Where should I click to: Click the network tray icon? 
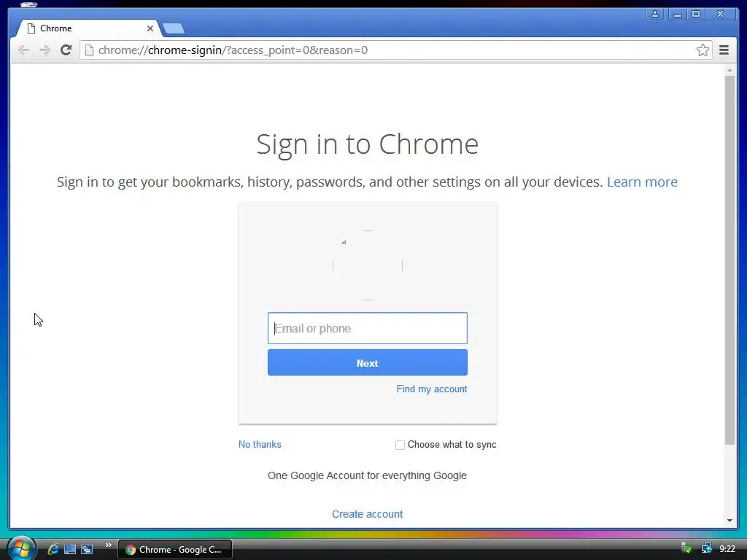(x=706, y=548)
